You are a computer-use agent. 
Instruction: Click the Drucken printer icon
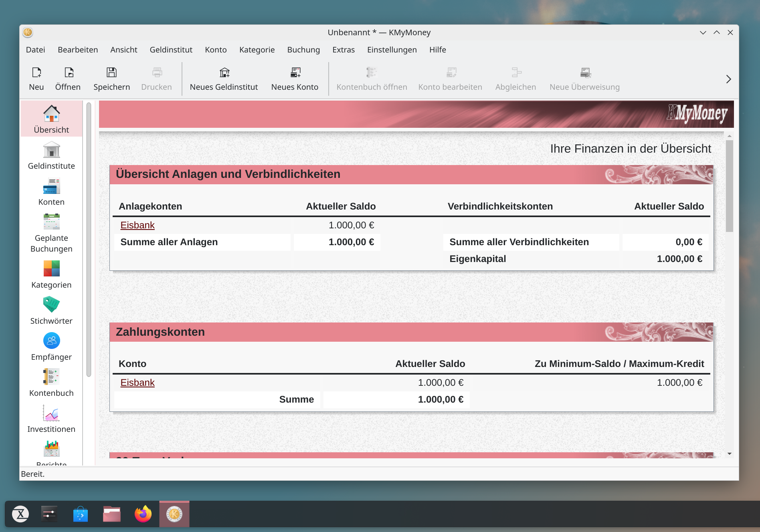click(157, 79)
